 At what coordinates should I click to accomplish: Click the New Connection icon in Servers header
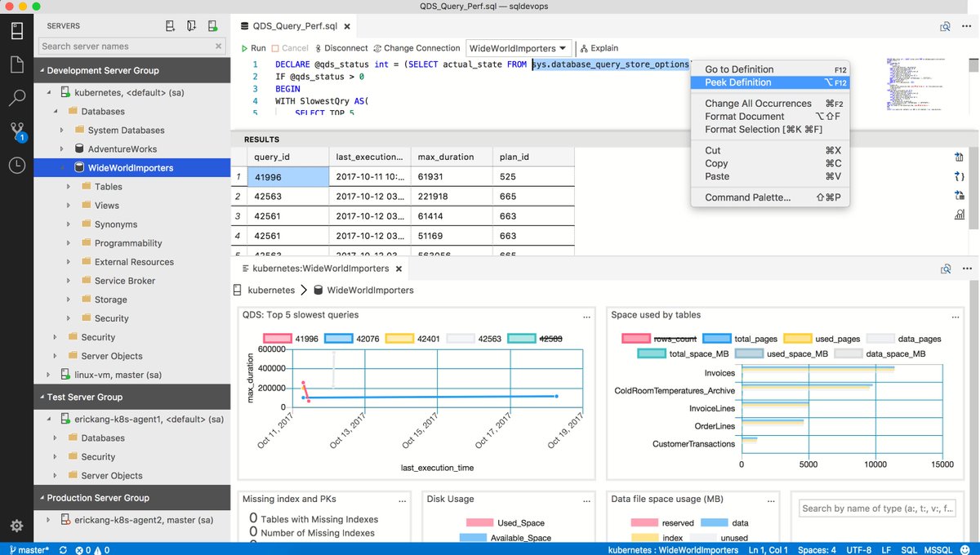tap(170, 26)
